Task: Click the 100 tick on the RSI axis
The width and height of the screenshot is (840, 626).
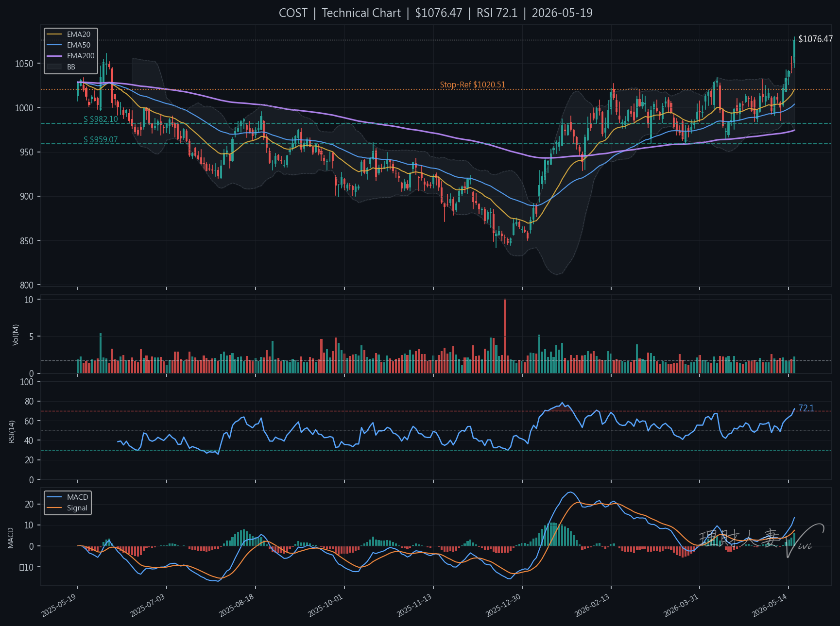Action: (x=27, y=382)
